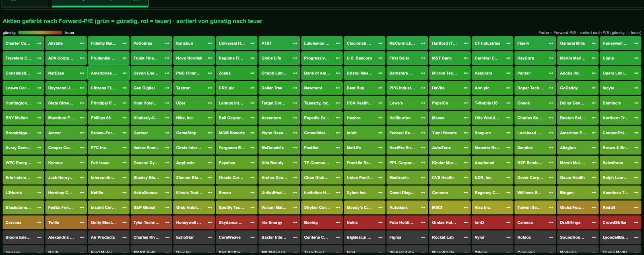The width and height of the screenshot is (644, 255).
Task: Select the Lululemon stock tile
Action: (321, 43)
